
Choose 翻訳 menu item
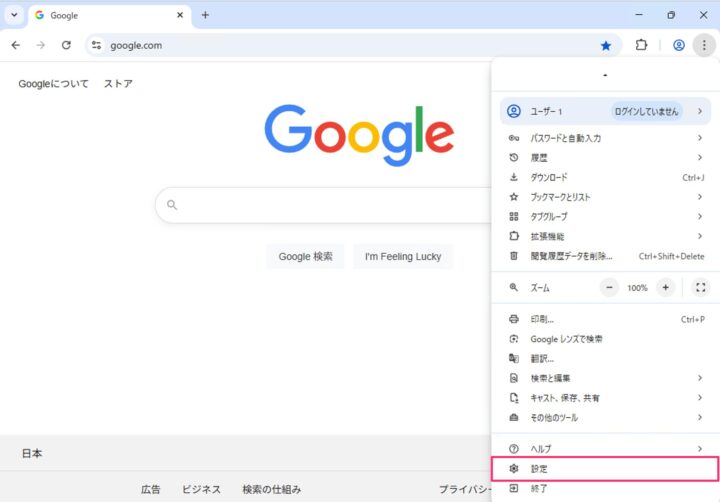[x=605, y=359]
